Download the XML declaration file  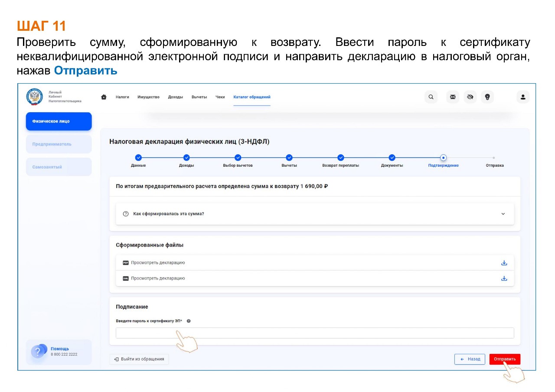click(x=504, y=279)
